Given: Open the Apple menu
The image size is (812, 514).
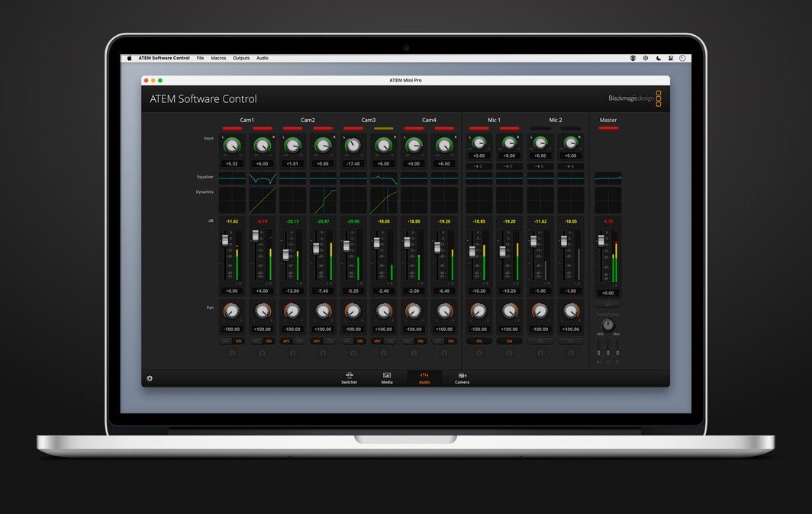Looking at the screenshot, I should click(130, 58).
